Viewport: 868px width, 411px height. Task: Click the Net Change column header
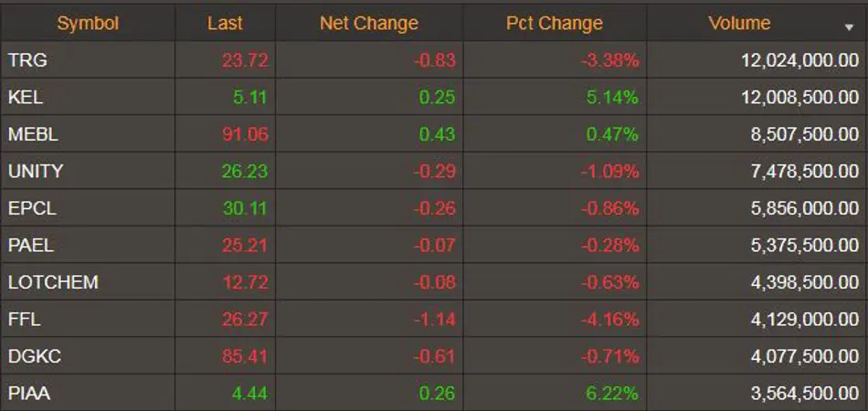[369, 23]
